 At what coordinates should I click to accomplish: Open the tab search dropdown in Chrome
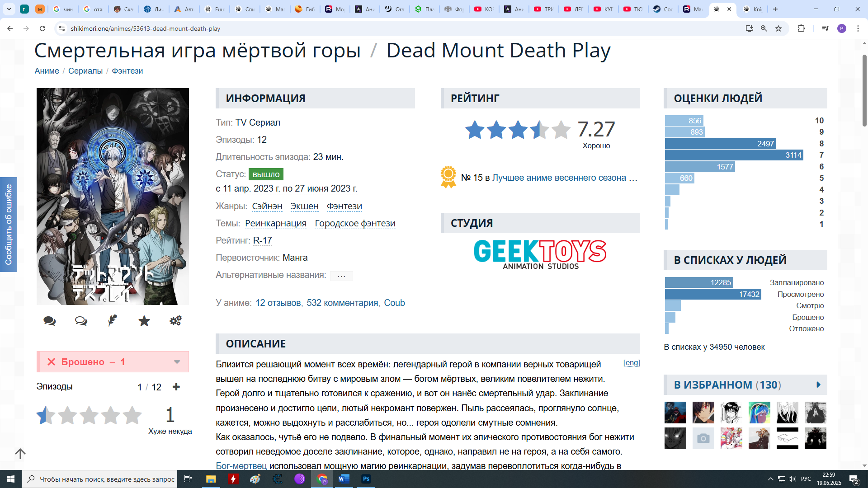[9, 9]
